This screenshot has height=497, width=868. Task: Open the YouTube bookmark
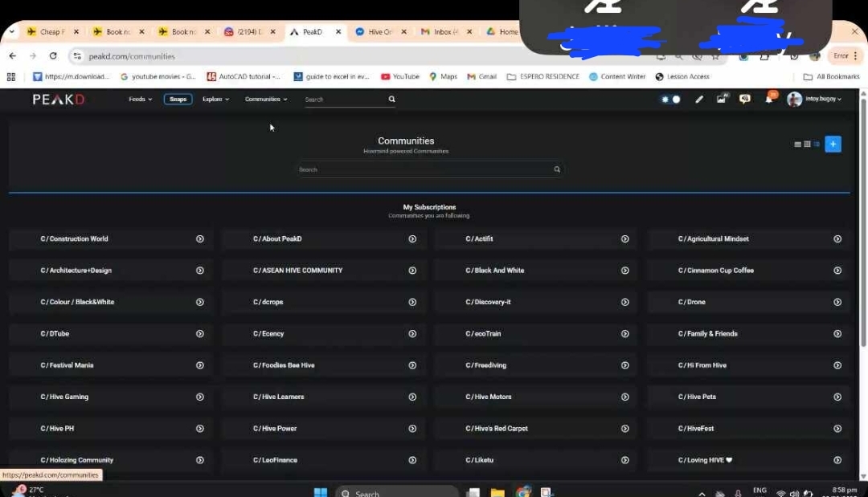pos(400,76)
